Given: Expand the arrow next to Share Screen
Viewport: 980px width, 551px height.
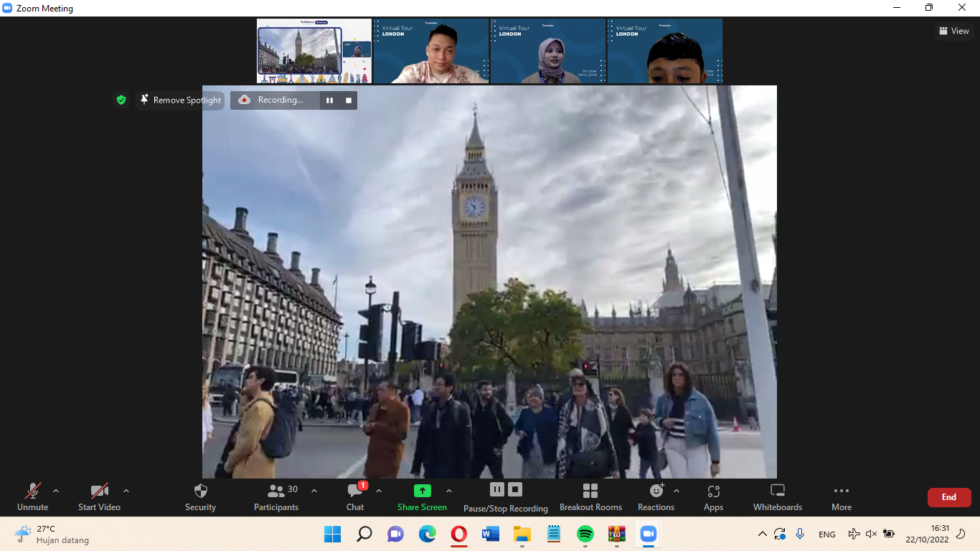Looking at the screenshot, I should pyautogui.click(x=449, y=491).
